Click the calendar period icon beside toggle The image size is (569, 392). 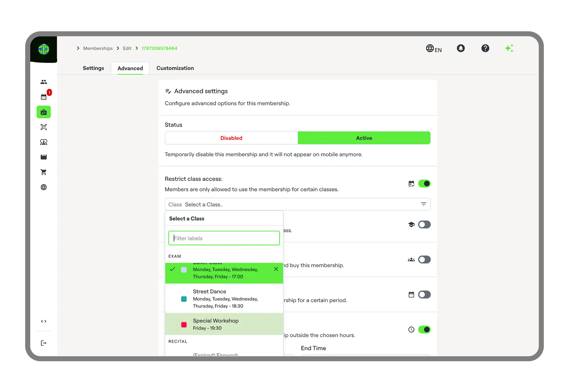point(411,295)
